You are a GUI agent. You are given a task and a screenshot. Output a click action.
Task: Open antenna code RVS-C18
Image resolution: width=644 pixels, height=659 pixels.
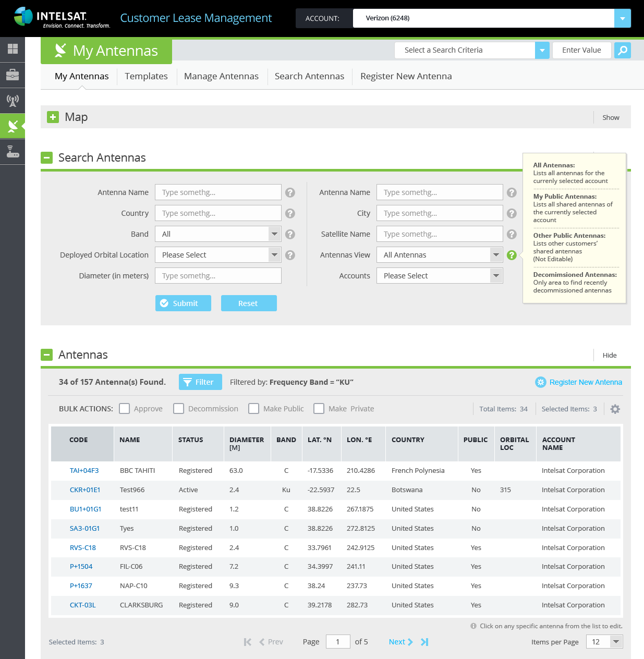coord(83,547)
